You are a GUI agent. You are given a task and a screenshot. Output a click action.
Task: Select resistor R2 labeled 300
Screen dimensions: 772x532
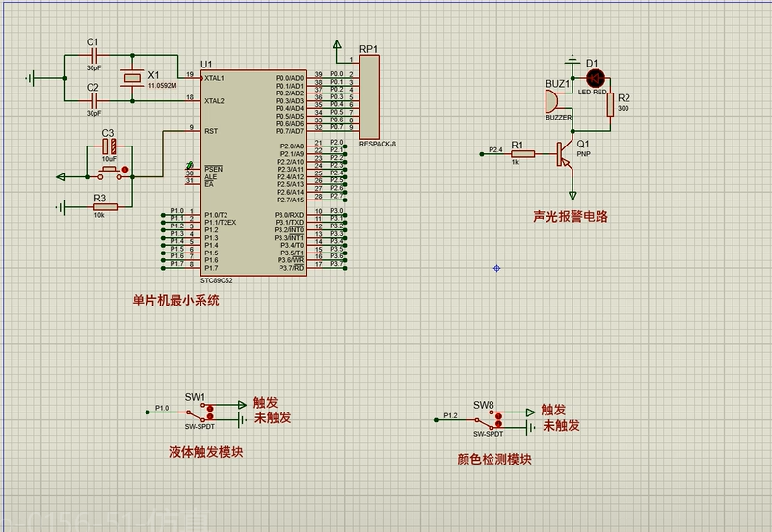610,104
